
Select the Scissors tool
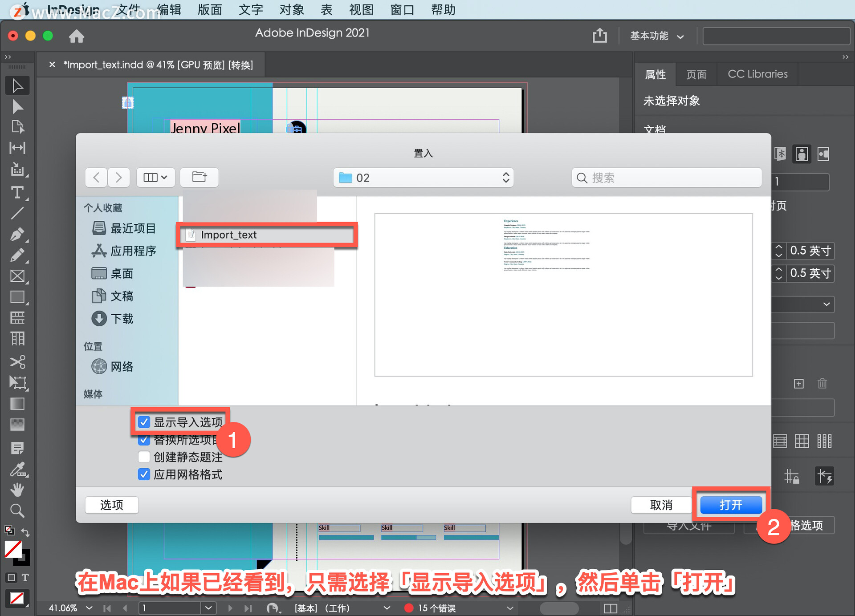(x=17, y=361)
